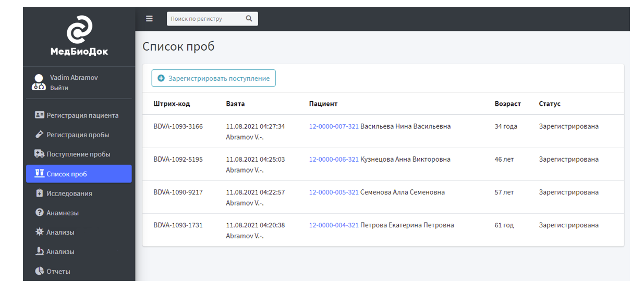Open patient link 12-0000-004-321
The image size is (644, 291).
click(334, 225)
